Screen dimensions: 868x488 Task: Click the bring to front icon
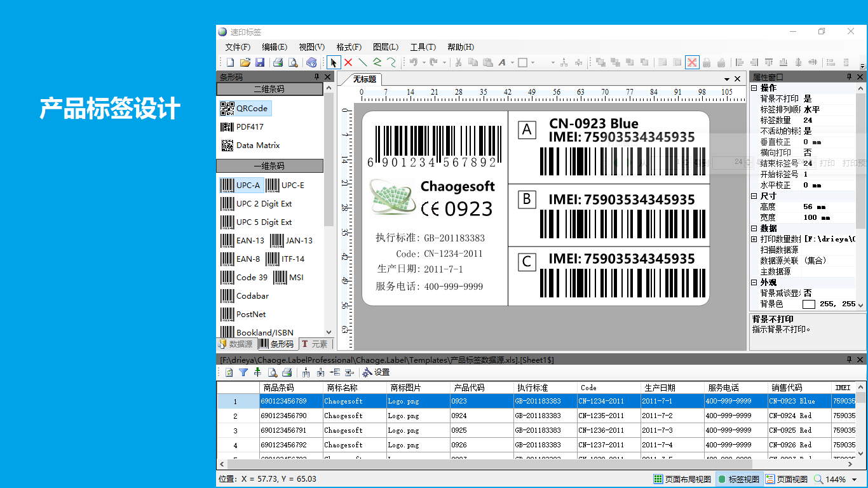pyautogui.click(x=600, y=62)
